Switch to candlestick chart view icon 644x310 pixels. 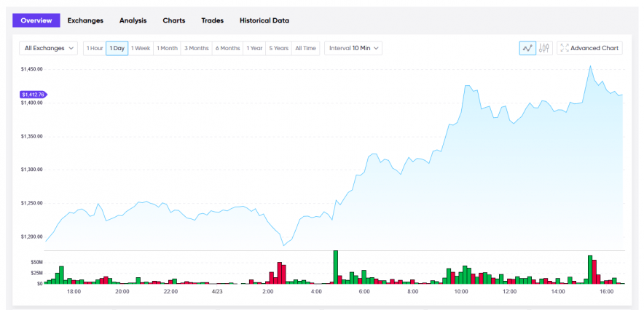[x=544, y=48]
